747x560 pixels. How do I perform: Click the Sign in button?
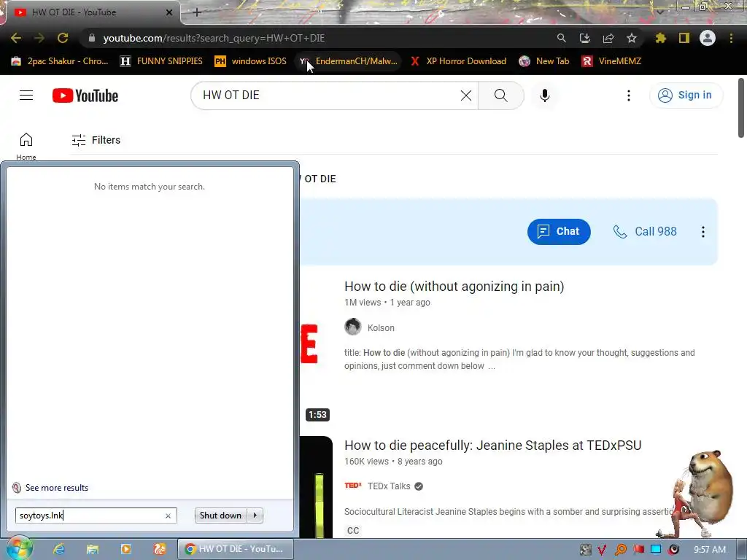tap(686, 96)
